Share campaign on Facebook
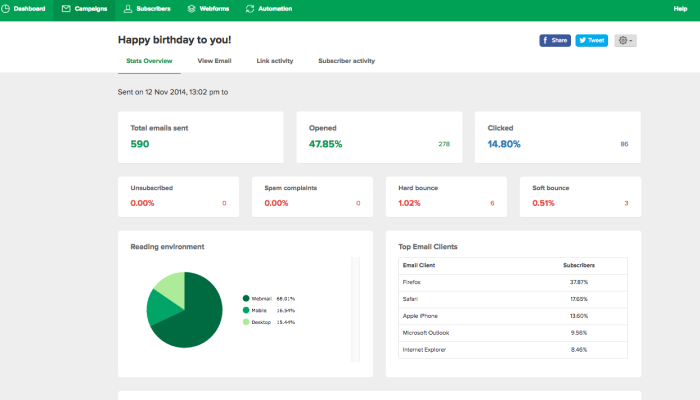This screenshot has height=400, width=700. click(x=555, y=41)
